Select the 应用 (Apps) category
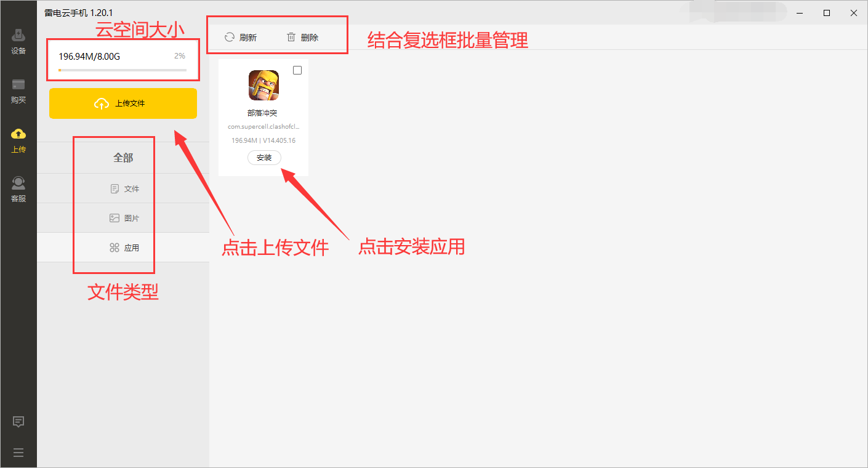This screenshot has width=868, height=468. [123, 248]
